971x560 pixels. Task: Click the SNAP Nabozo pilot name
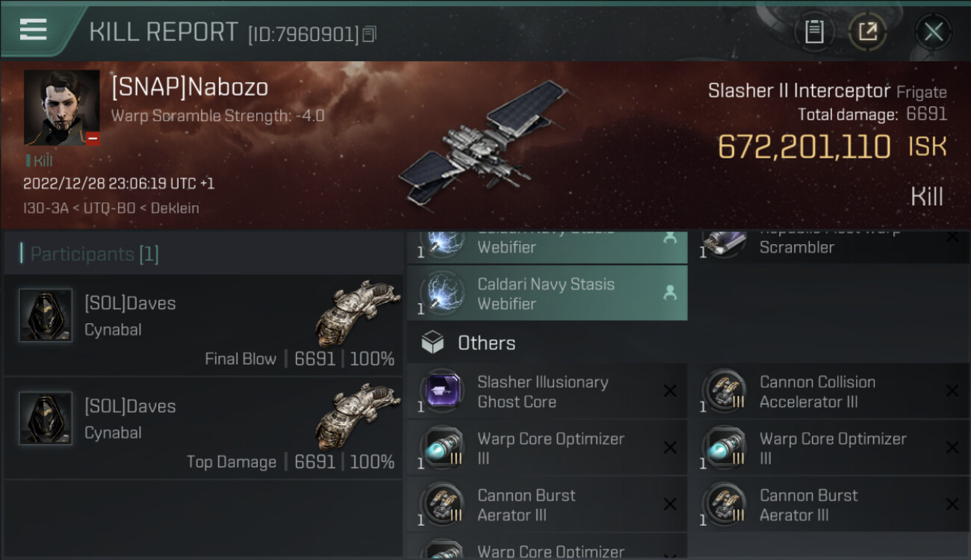(x=190, y=87)
